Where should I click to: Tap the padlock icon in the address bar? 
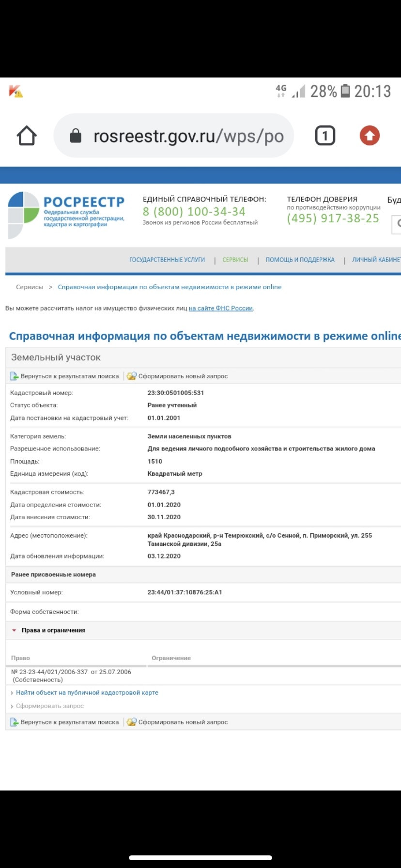(x=76, y=136)
